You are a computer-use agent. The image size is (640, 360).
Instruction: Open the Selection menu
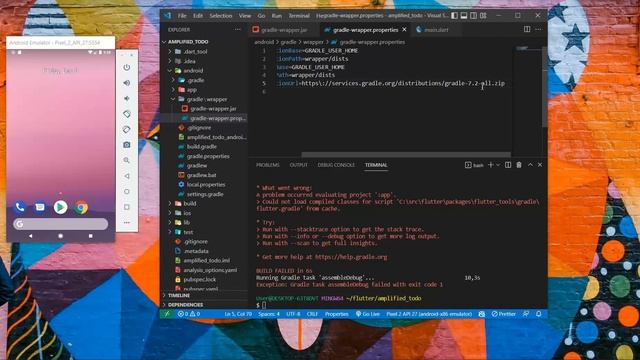point(221,16)
